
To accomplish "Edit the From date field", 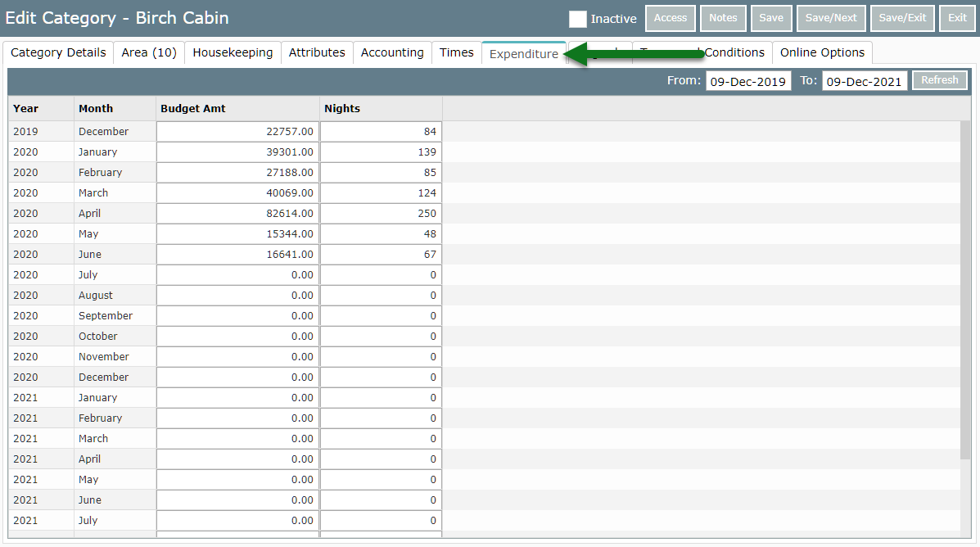I will pos(748,81).
